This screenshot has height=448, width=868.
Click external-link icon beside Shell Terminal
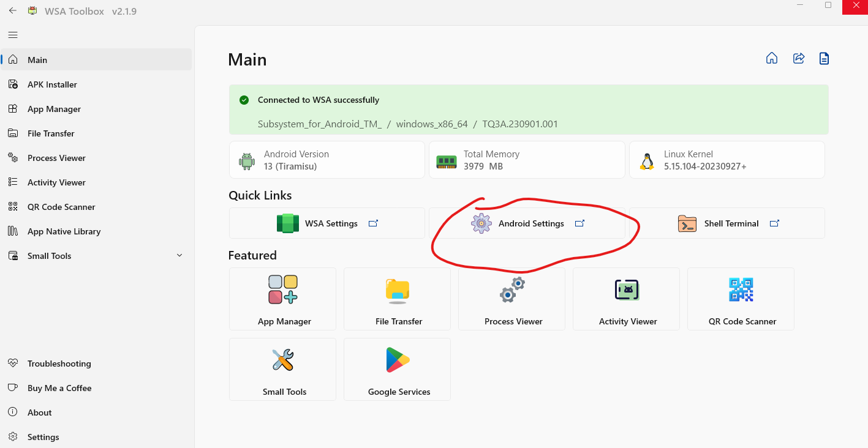coord(774,223)
